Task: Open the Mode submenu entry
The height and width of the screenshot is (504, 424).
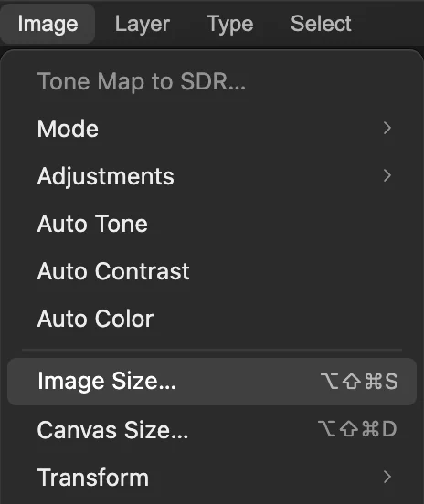Action: pyautogui.click(x=212, y=129)
